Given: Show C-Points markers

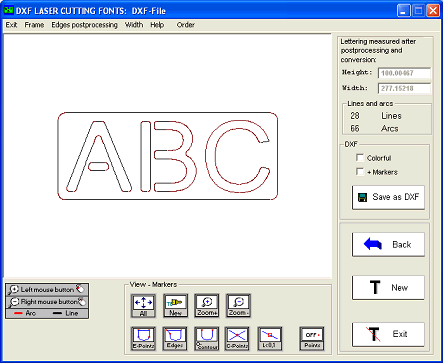Looking at the screenshot, I should click(x=237, y=339).
